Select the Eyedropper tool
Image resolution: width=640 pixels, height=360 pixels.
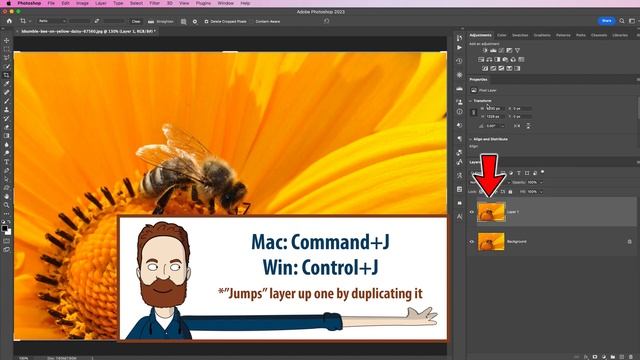7,84
